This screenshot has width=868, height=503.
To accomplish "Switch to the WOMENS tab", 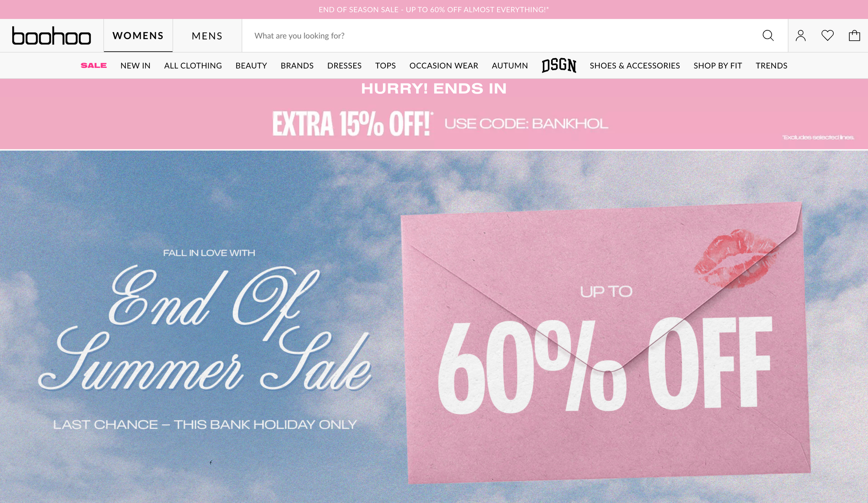I will pos(138,36).
